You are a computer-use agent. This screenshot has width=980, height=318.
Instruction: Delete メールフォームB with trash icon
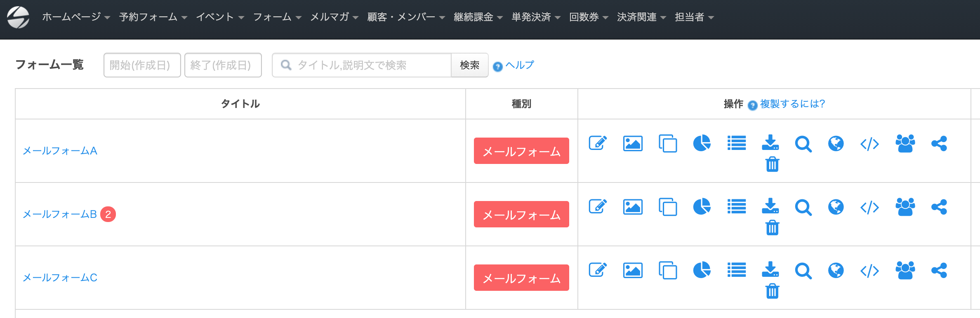(x=772, y=228)
